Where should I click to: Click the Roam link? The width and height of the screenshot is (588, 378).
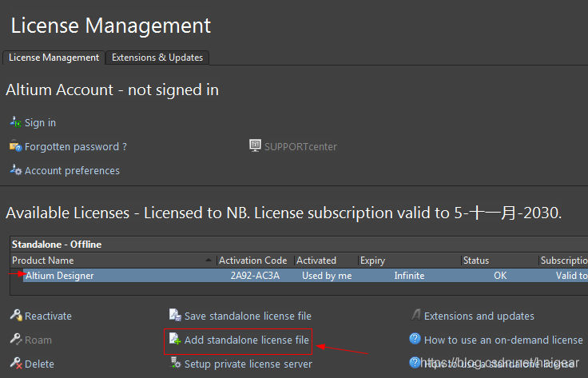tap(38, 340)
